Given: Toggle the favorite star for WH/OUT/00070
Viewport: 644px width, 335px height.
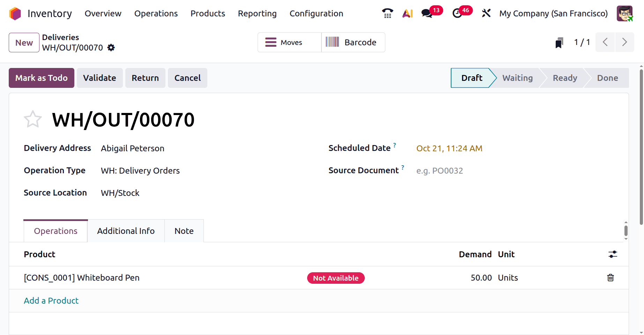Looking at the screenshot, I should pyautogui.click(x=33, y=120).
